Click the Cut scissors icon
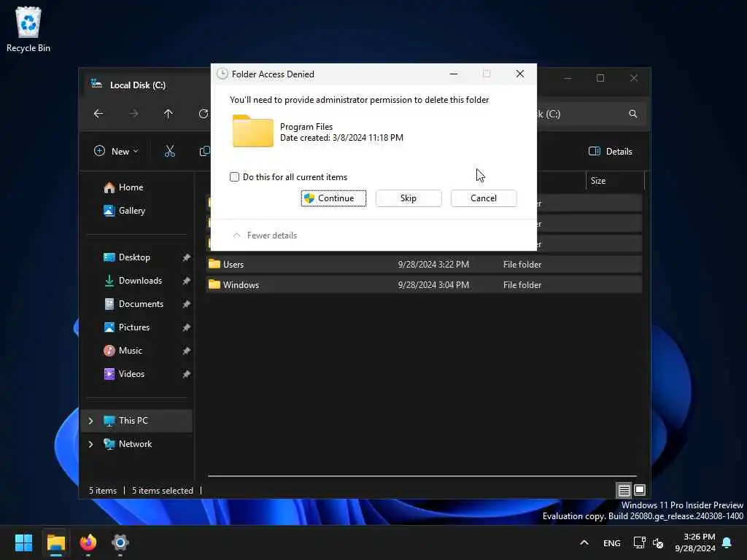Screen dimensions: 747x560 [169, 152]
